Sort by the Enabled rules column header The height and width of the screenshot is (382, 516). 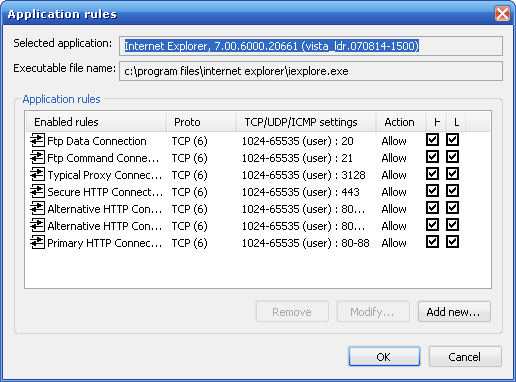[96, 122]
